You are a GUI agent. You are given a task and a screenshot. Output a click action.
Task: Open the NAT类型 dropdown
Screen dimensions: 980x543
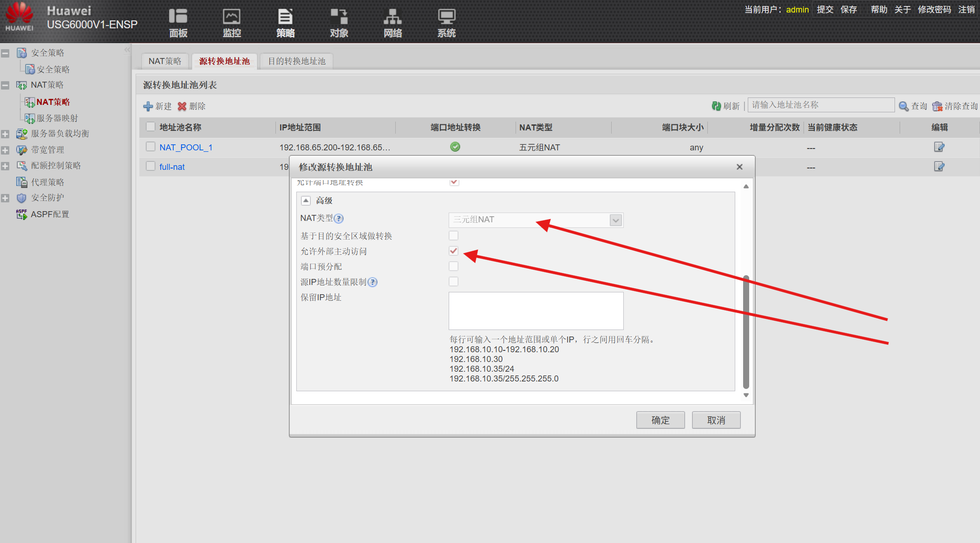pos(536,220)
